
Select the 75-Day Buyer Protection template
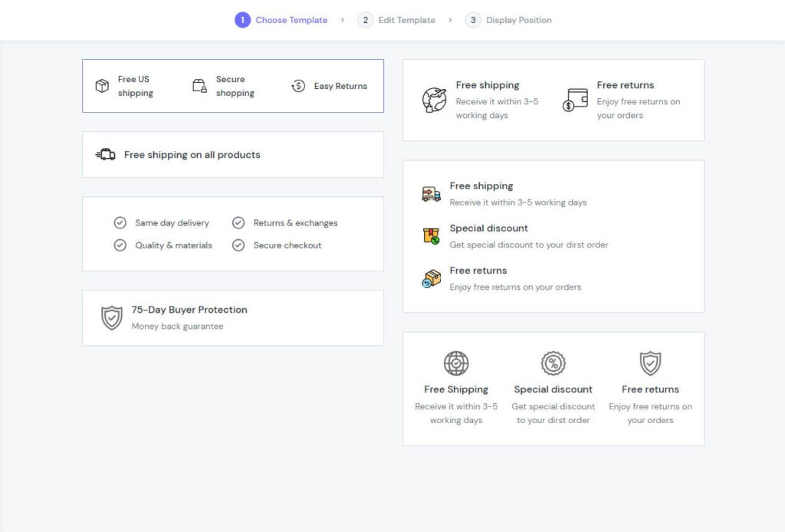point(233,318)
